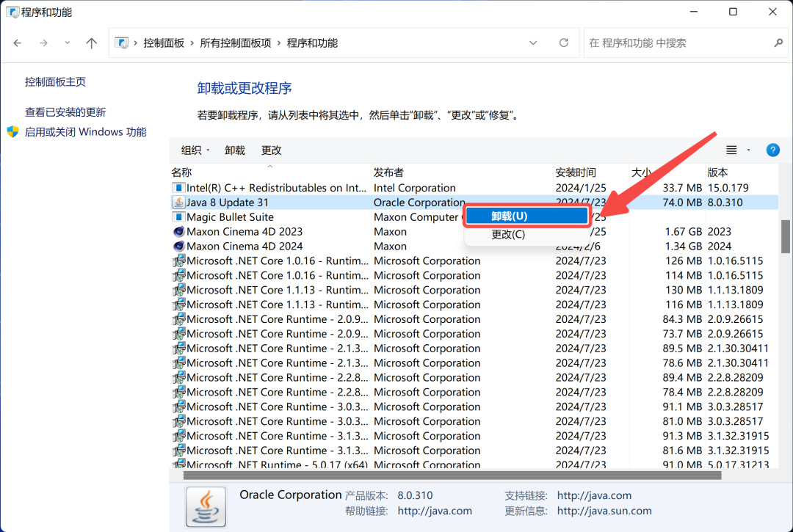Click the Java 8 Update 31 icon

tap(178, 203)
